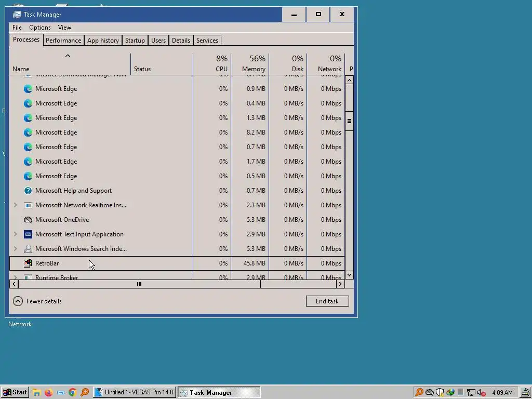This screenshot has height=399, width=532.
Task: Switch to the Performance tab
Action: pos(63,41)
